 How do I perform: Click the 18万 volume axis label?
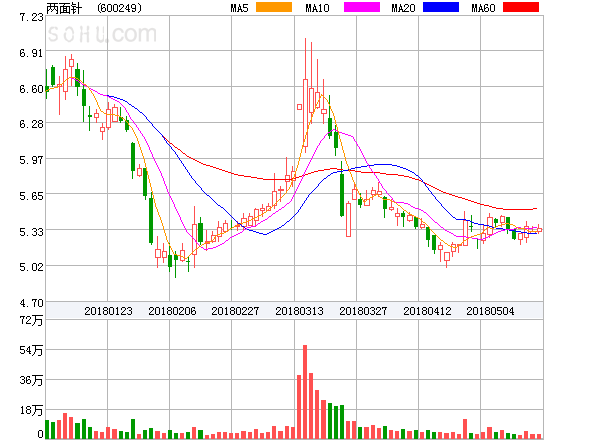click(31, 411)
